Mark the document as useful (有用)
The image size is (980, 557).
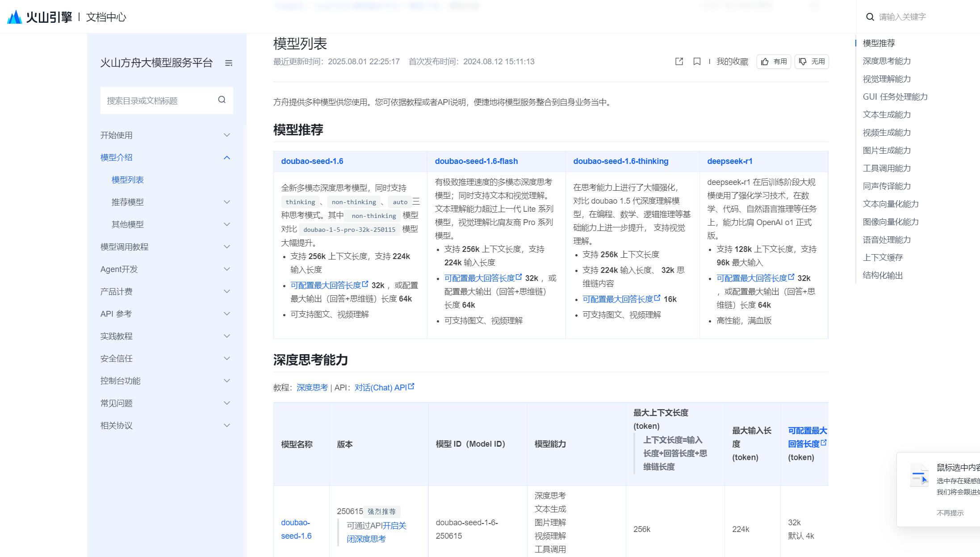pos(774,62)
